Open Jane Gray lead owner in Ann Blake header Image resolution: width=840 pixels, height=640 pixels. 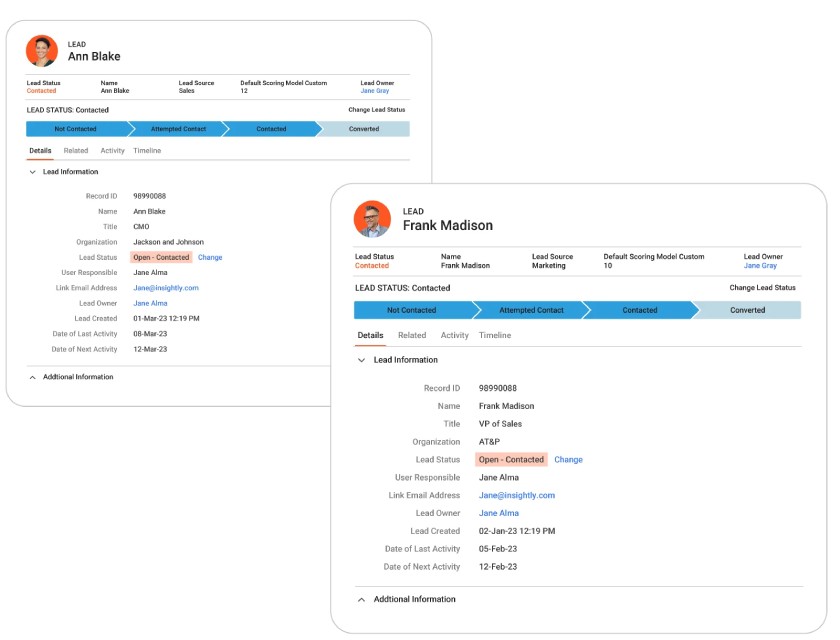pyautogui.click(x=374, y=91)
